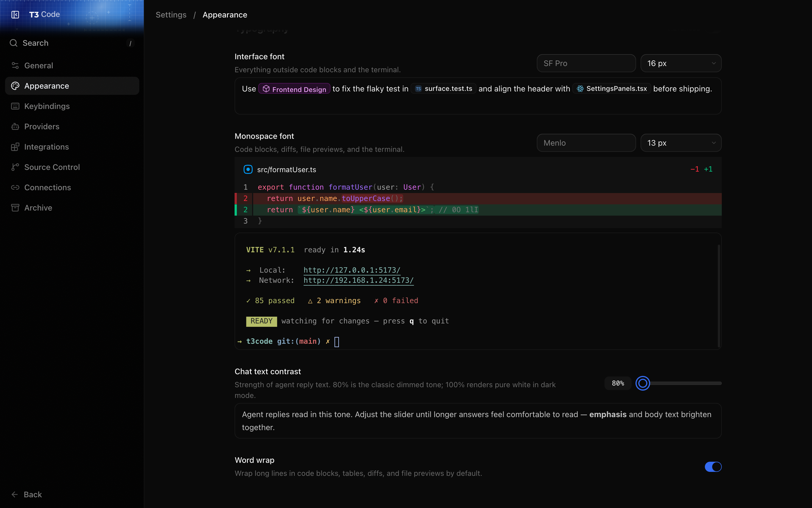
Task: Click the src/formatUser.ts file name
Action: coord(286,170)
